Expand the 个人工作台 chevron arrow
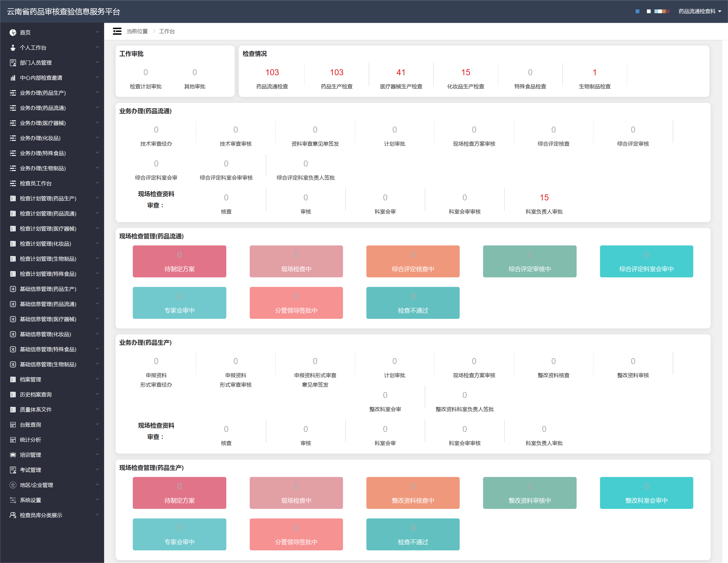728x563 pixels. (97, 47)
